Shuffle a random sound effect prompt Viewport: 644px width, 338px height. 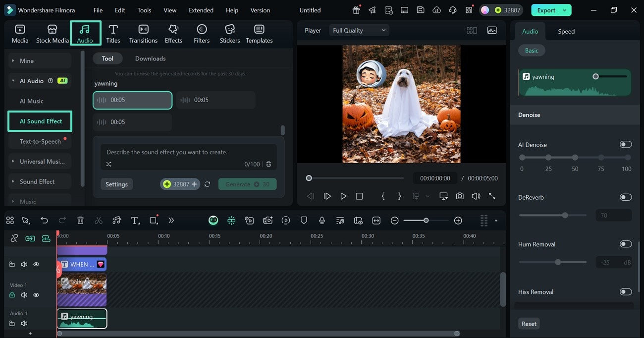click(x=109, y=164)
